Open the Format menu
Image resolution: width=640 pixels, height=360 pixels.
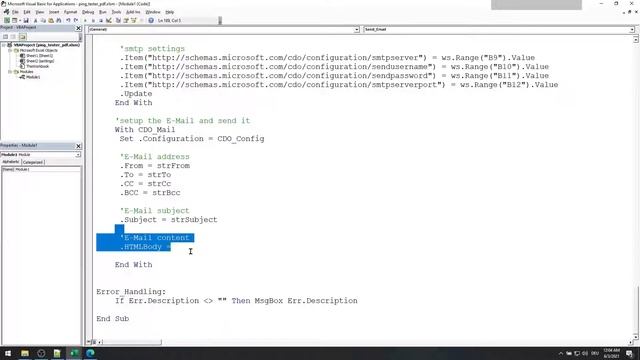click(x=70, y=12)
